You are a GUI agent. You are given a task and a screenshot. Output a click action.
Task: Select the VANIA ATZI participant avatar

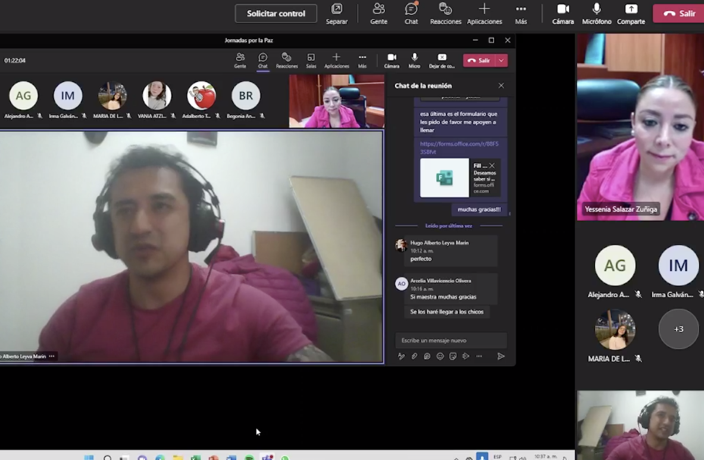point(157,96)
